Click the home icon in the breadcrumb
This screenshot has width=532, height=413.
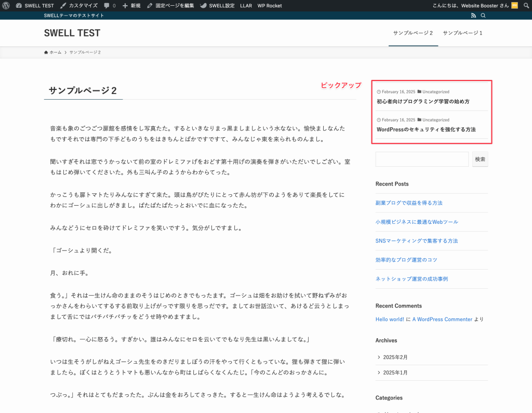click(46, 52)
